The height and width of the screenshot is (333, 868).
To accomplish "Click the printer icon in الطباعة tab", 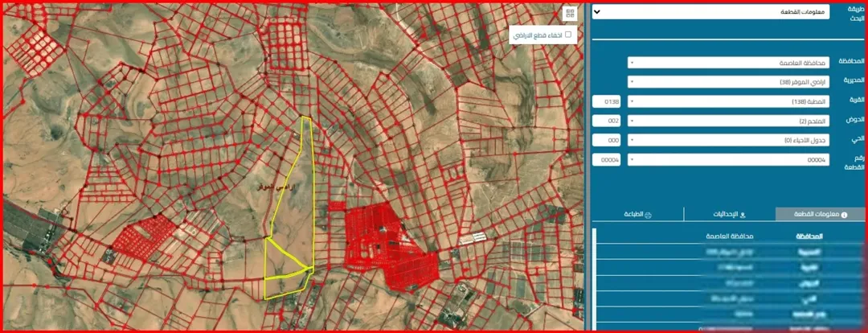I will pyautogui.click(x=649, y=215).
